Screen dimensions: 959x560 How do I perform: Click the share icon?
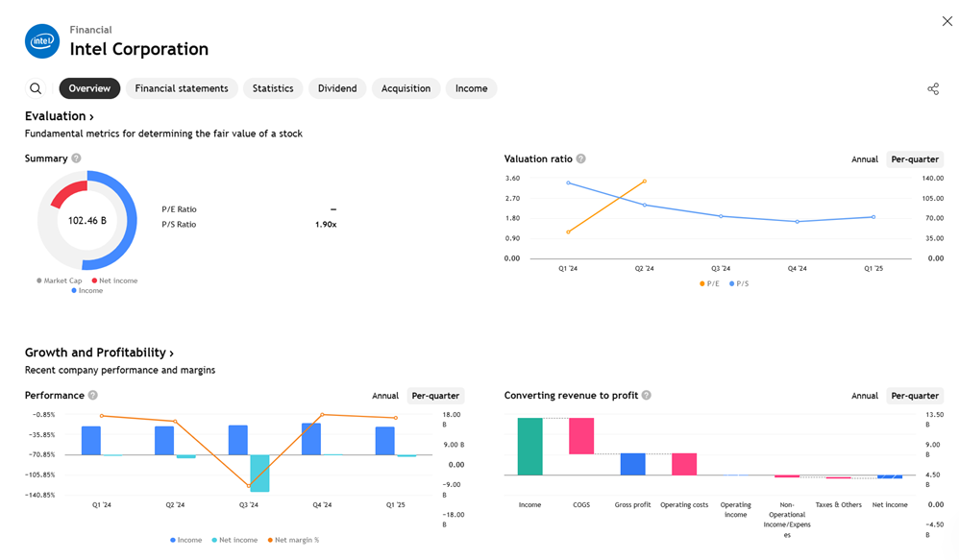[933, 89]
